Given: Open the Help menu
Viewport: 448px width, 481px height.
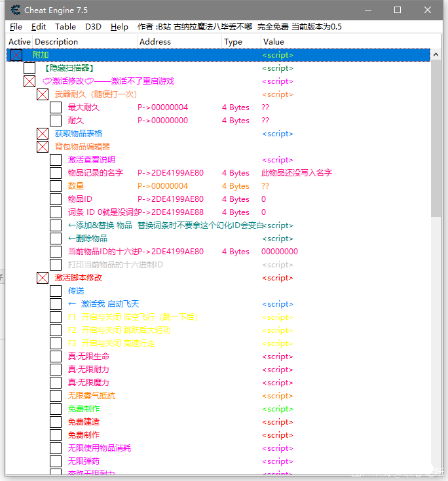Looking at the screenshot, I should click(119, 27).
